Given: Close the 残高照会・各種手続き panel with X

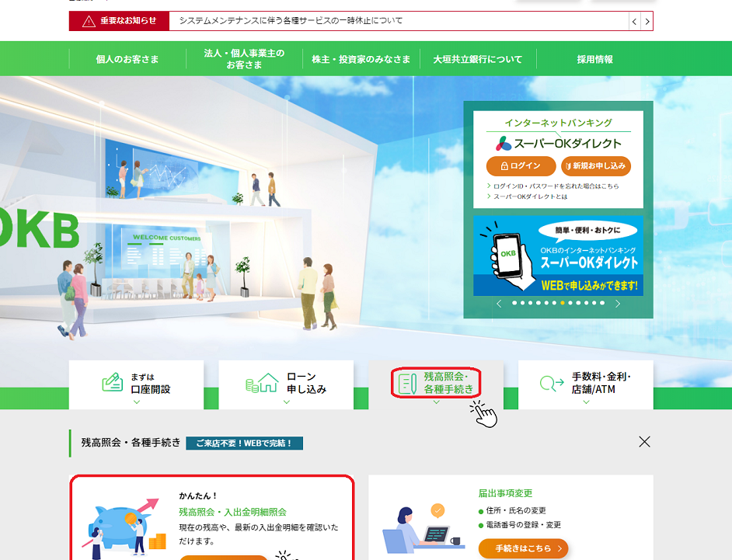Looking at the screenshot, I should tap(644, 442).
